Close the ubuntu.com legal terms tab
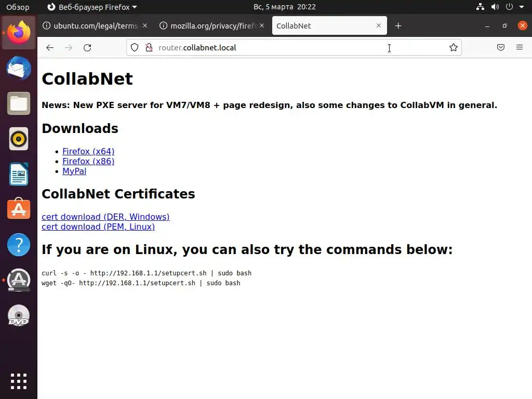532x399 pixels. click(145, 25)
